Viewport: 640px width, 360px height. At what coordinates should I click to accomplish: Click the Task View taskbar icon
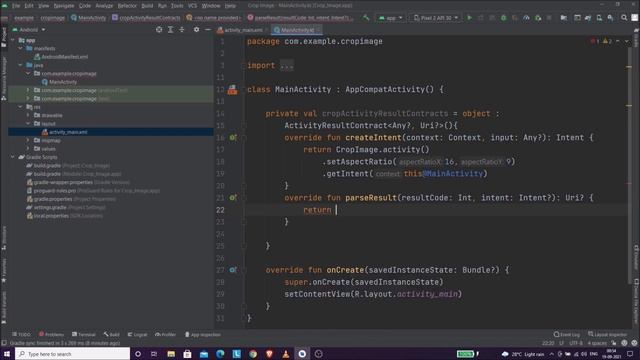154,354
